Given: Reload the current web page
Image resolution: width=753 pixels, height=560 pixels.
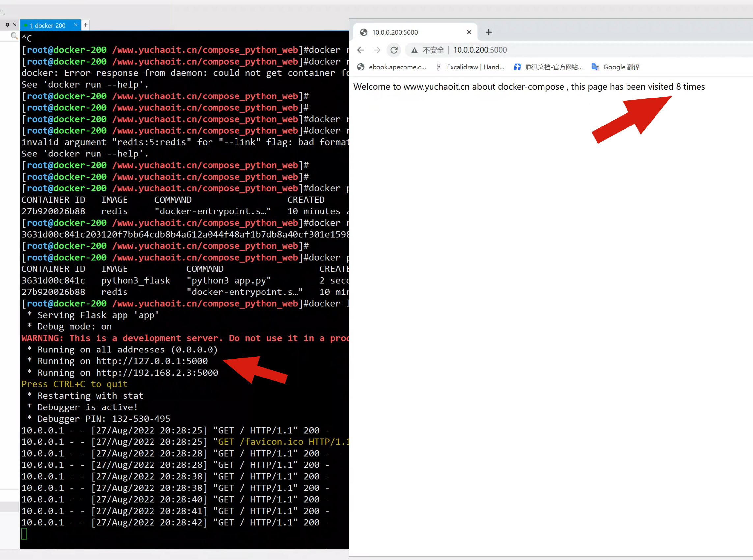Looking at the screenshot, I should 393,50.
